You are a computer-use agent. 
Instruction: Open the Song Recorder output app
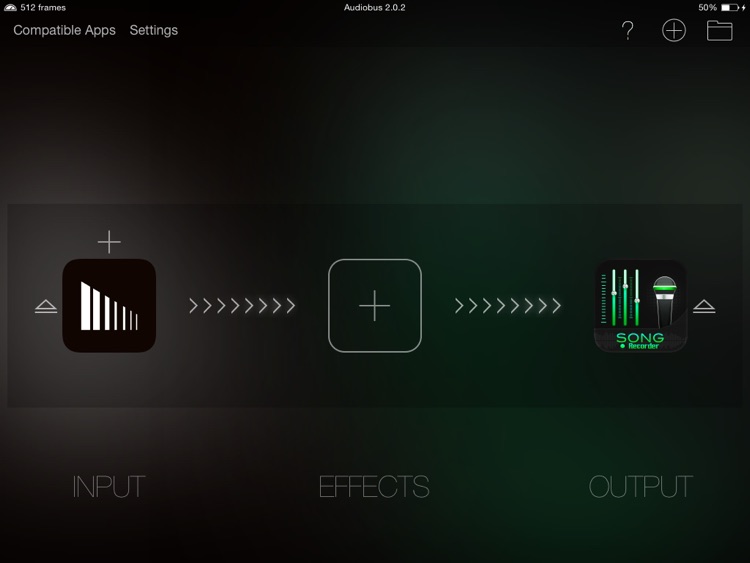(x=640, y=306)
